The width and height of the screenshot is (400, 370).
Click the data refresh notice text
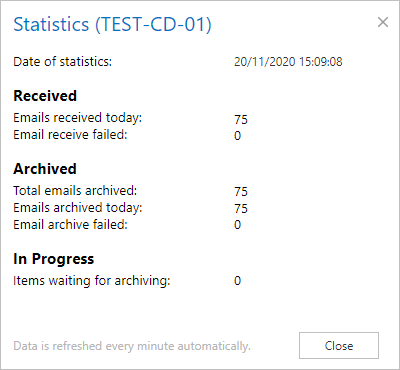[x=132, y=346]
